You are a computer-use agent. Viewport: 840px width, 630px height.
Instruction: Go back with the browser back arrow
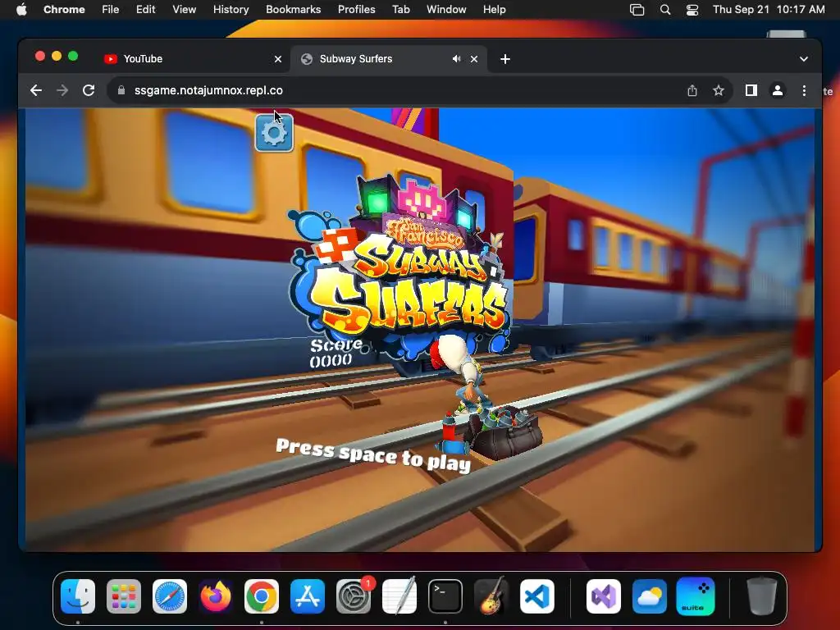click(36, 90)
